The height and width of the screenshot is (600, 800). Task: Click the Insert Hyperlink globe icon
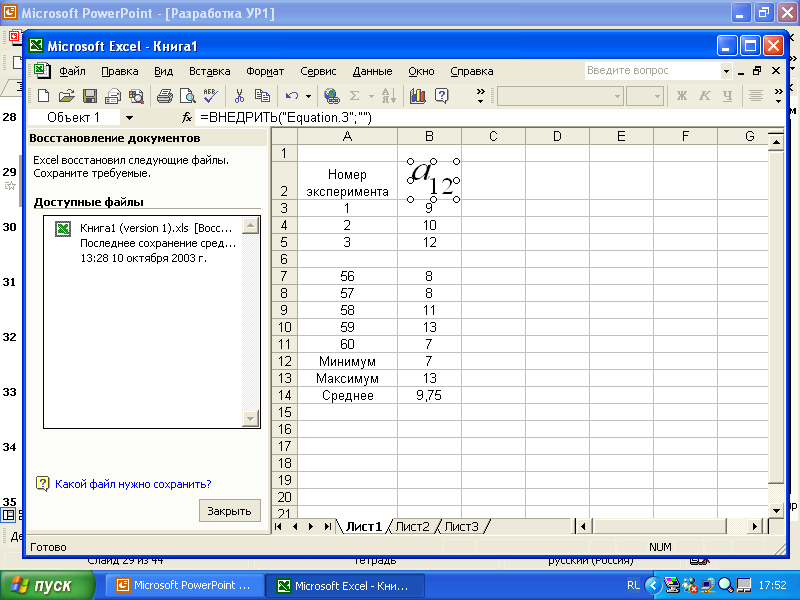(332, 96)
